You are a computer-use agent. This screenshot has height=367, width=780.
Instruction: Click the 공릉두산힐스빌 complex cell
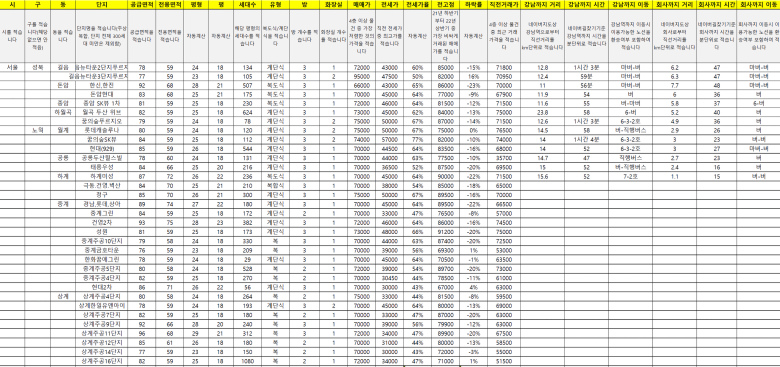pyautogui.click(x=101, y=158)
